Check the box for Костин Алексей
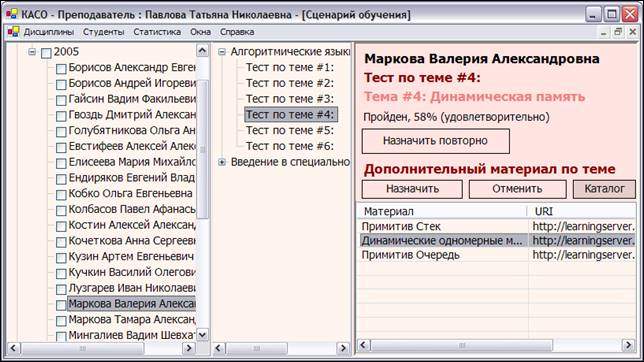Screen dimensions: 644x362 pos(61,226)
